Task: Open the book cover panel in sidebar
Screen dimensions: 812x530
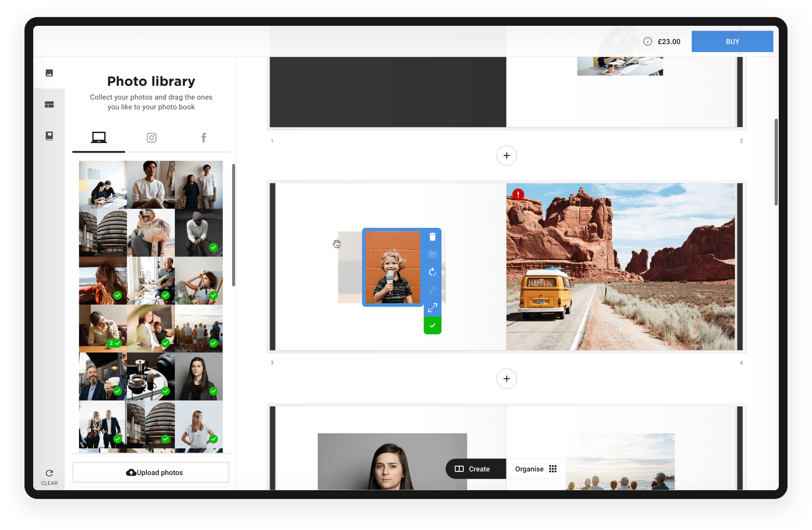Action: click(49, 136)
